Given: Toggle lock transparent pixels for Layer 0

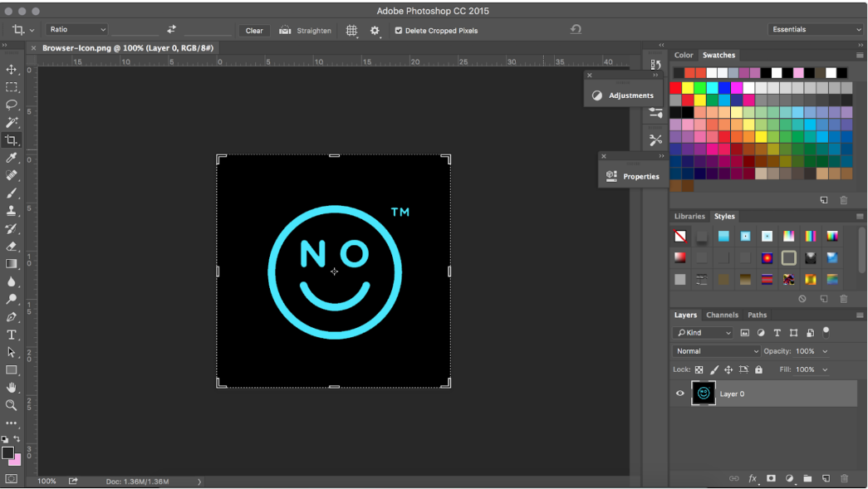Looking at the screenshot, I should [x=700, y=369].
